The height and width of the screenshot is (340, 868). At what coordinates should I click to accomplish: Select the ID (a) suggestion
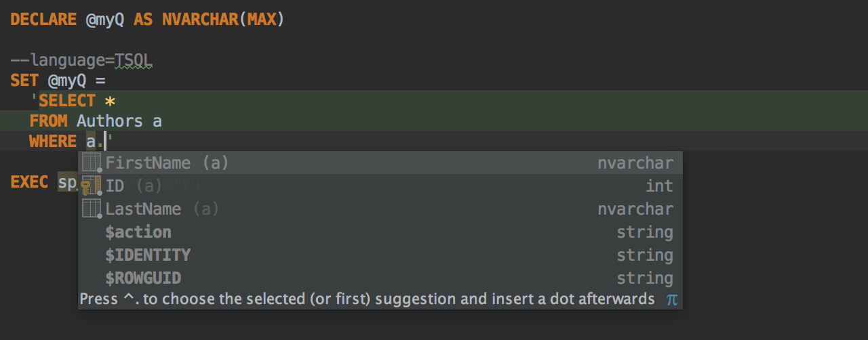coord(380,186)
